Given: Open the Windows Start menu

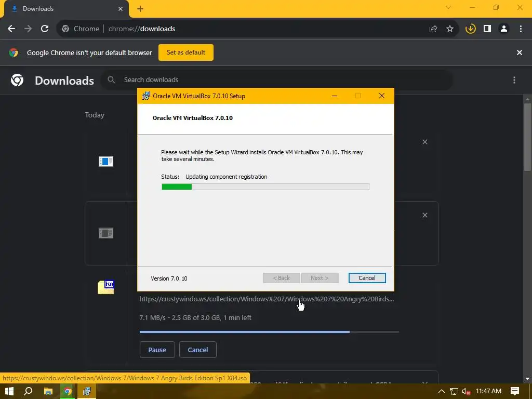Looking at the screenshot, I should tap(9, 391).
